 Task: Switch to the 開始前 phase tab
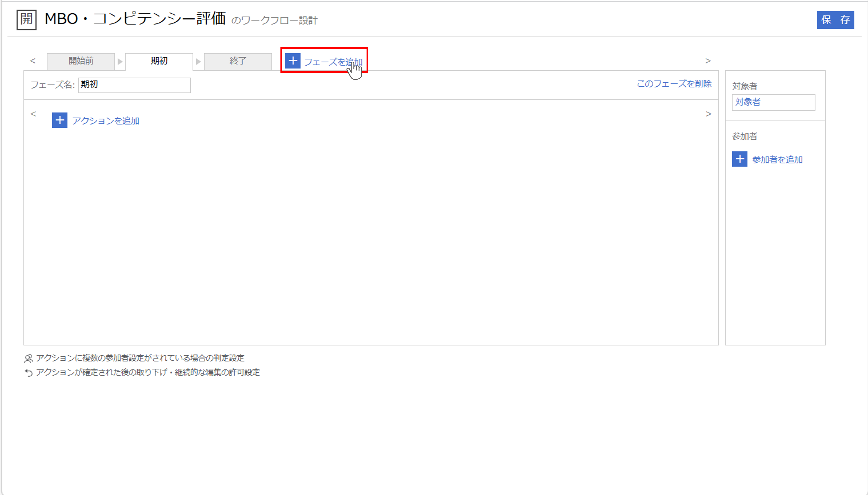point(81,61)
